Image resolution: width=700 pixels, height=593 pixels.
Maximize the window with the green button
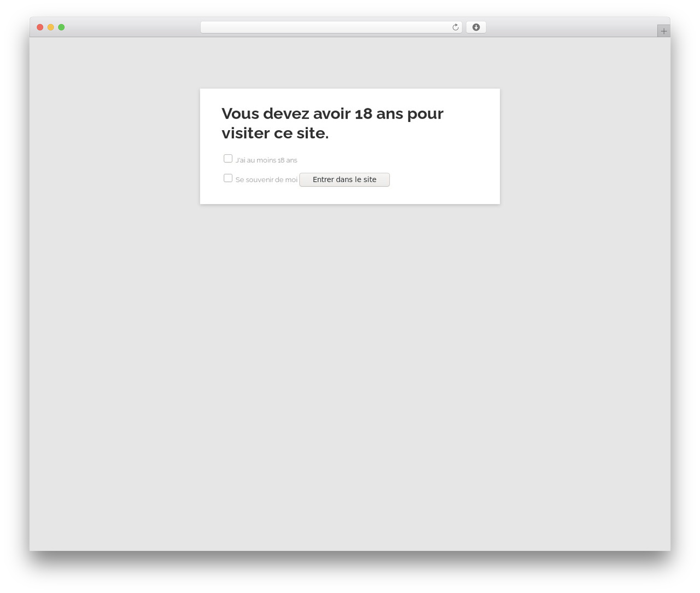coord(61,27)
